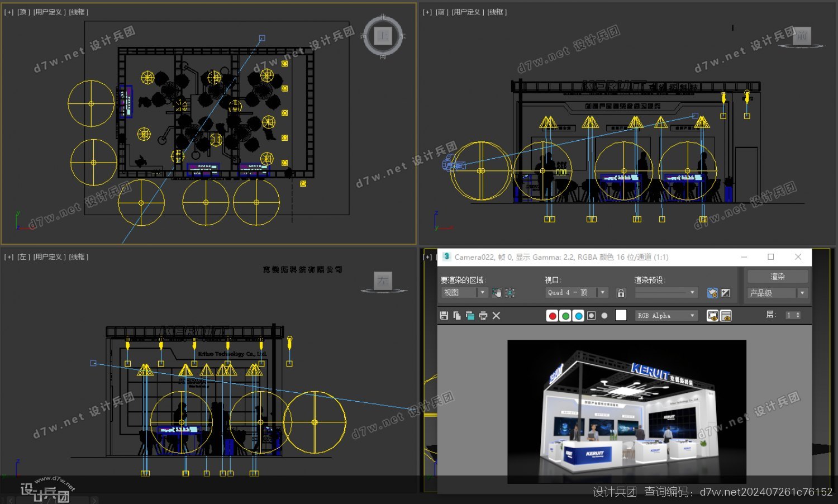
Task: Click the edit region hand icon
Action: [497, 293]
